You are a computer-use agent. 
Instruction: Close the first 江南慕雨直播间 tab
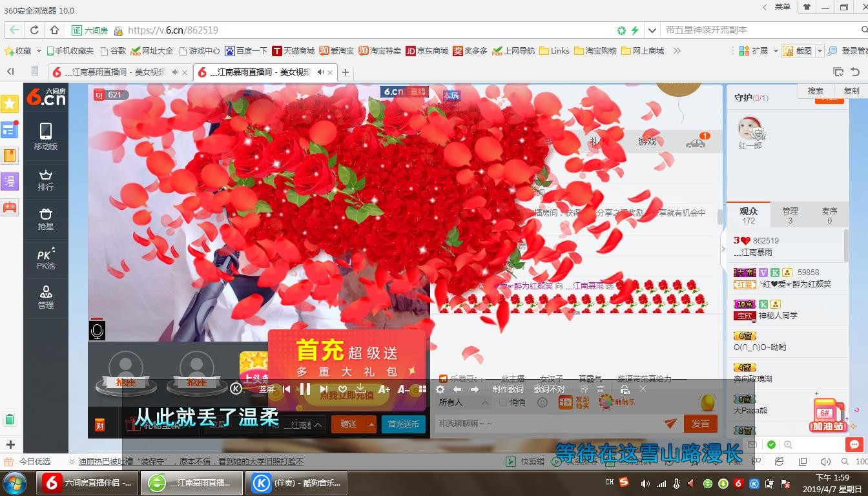coord(185,72)
